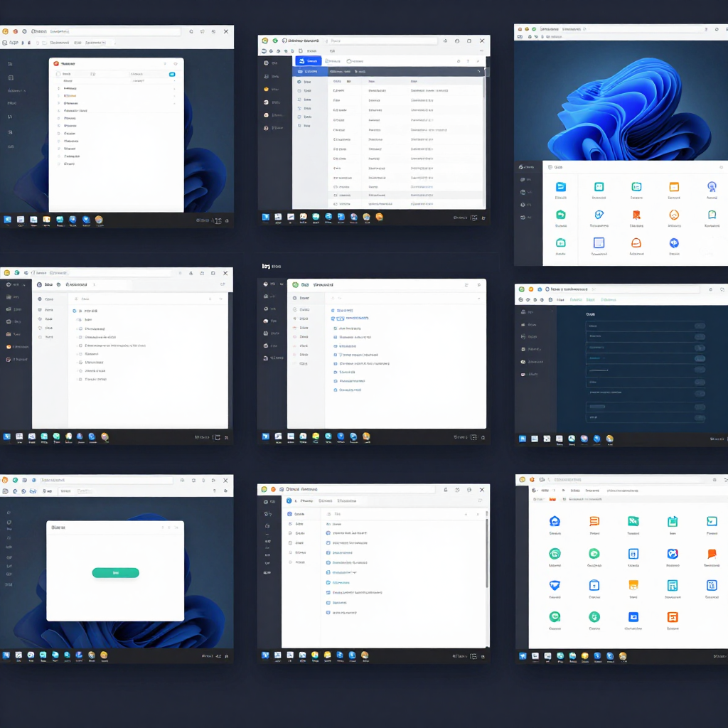Expand the chevron on the top-middle dark header row
728x728 pixels.
[x=478, y=72]
